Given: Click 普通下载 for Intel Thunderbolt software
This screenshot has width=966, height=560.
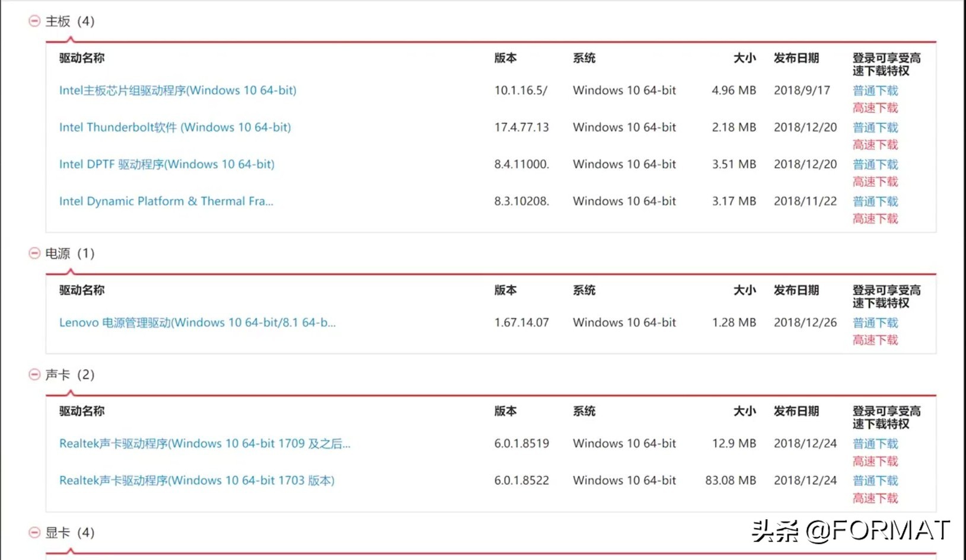Looking at the screenshot, I should pyautogui.click(x=875, y=127).
